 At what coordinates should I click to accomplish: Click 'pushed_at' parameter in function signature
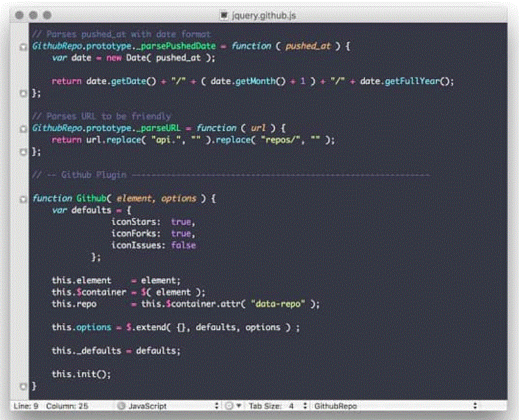click(x=308, y=46)
